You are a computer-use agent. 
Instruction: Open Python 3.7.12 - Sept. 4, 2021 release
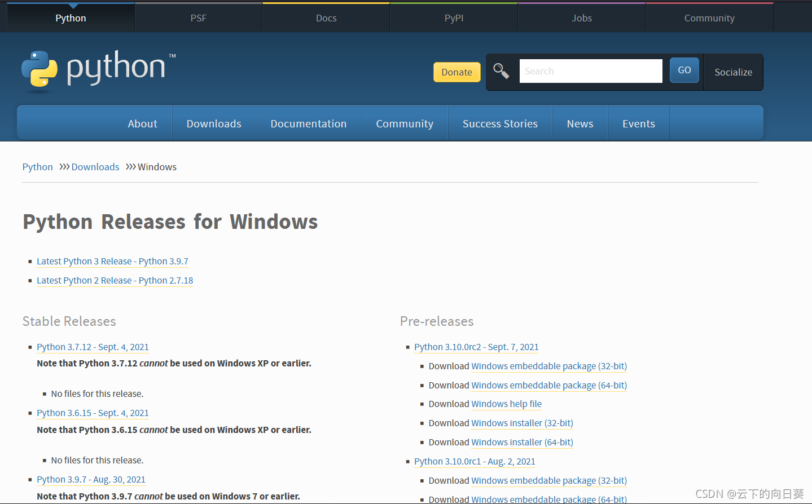coord(93,347)
